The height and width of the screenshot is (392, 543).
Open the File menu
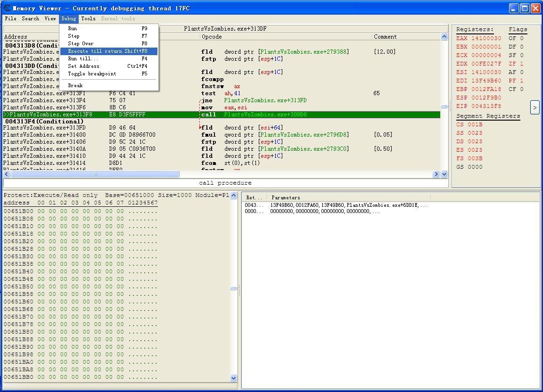tap(10, 19)
